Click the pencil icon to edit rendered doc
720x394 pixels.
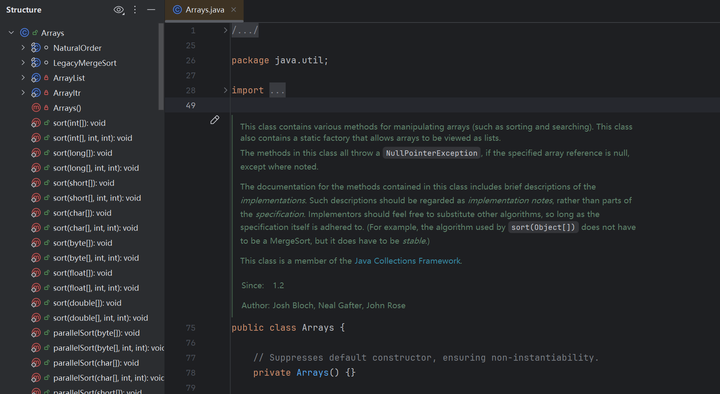[214, 120]
